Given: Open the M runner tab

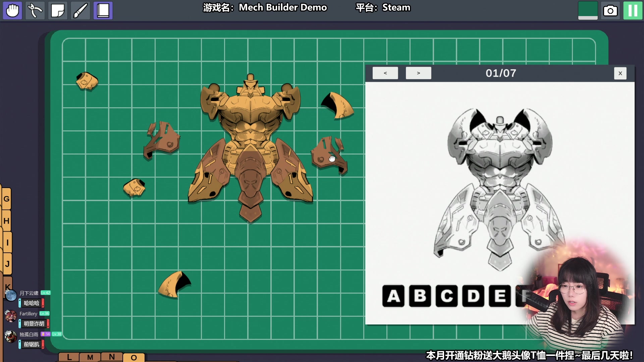Looking at the screenshot, I should tap(90, 357).
